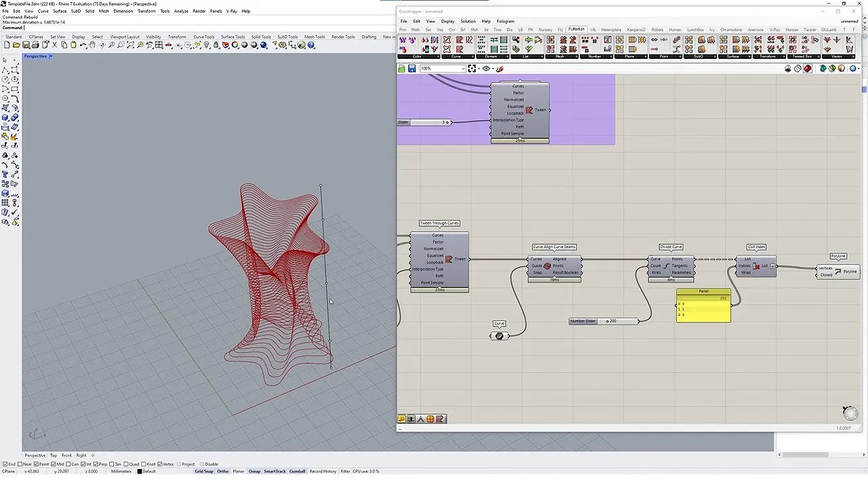Image resolution: width=868 pixels, height=488 pixels.
Task: Click the color wheel icon in Rhino toolbar
Action: pyautogui.click(x=235, y=45)
